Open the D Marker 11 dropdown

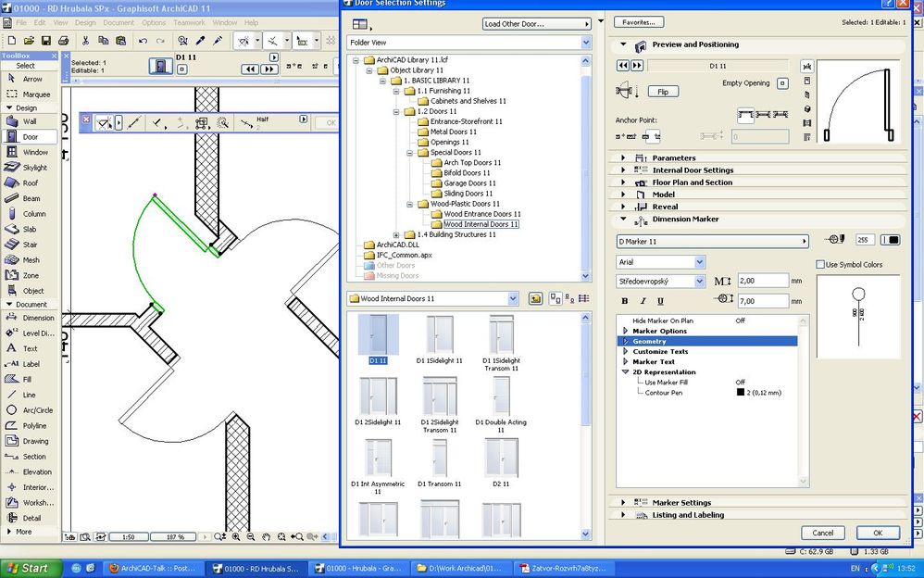pyautogui.click(x=713, y=241)
